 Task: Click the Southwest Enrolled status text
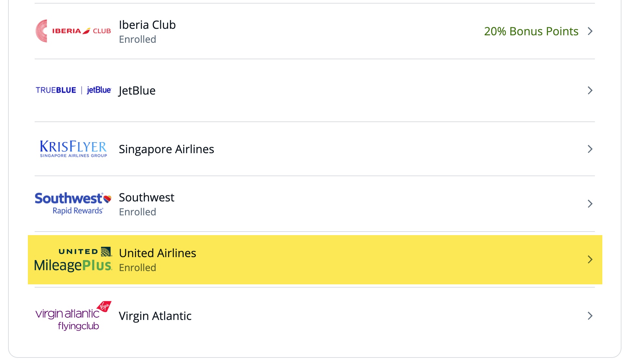click(138, 212)
